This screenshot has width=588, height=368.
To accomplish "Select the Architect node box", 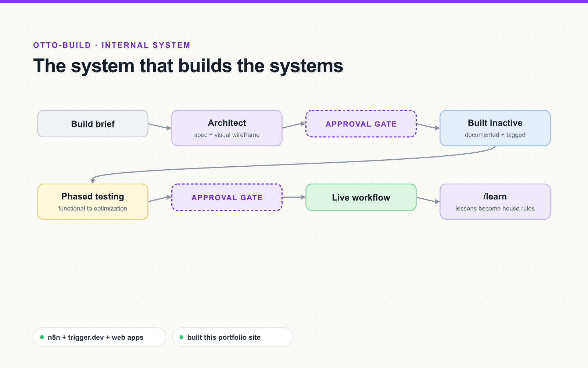I will tap(227, 128).
